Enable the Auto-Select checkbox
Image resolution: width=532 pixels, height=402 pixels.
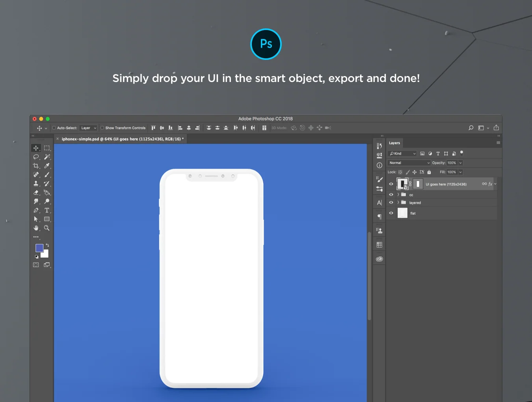click(54, 128)
